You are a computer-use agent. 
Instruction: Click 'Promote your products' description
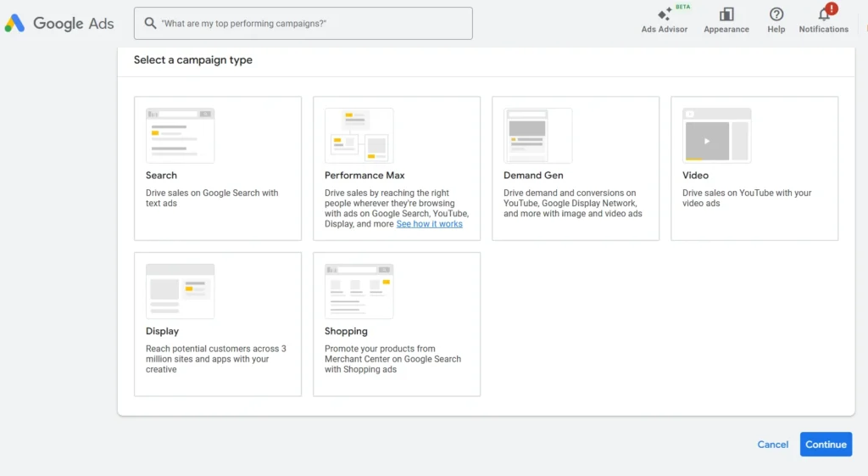(x=392, y=359)
